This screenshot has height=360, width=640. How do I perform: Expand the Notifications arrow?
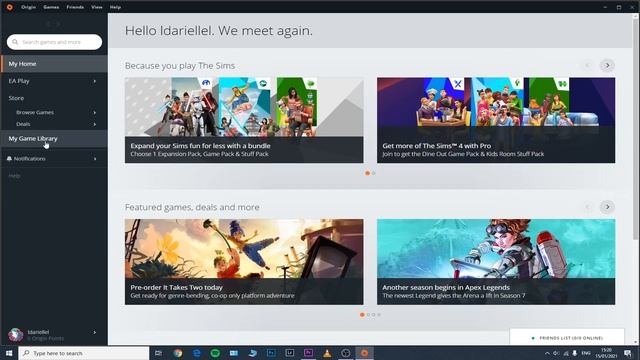coord(95,159)
